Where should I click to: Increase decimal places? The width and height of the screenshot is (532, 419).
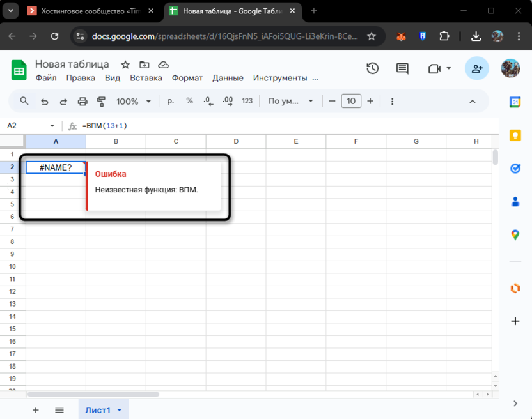228,102
